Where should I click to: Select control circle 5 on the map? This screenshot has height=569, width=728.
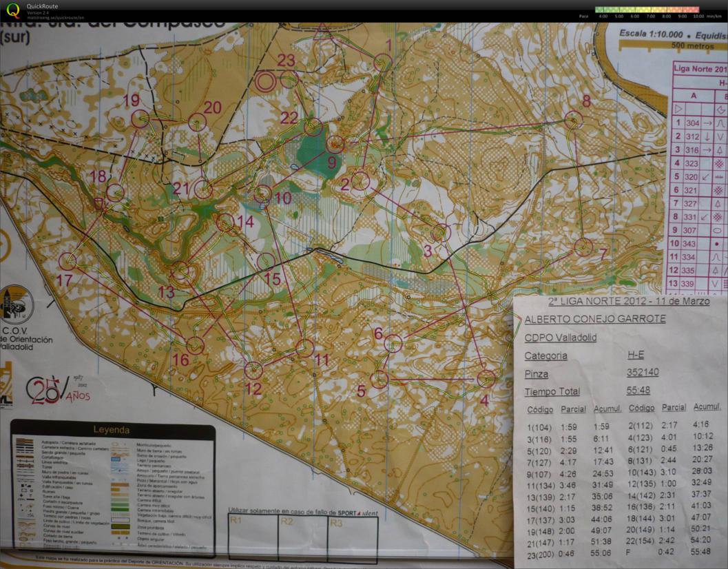[x=379, y=379]
